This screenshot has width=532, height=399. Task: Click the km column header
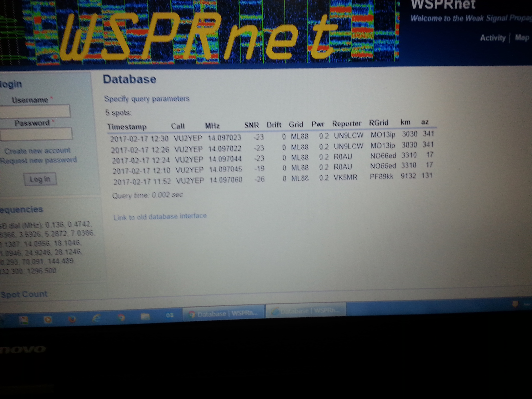(406, 122)
